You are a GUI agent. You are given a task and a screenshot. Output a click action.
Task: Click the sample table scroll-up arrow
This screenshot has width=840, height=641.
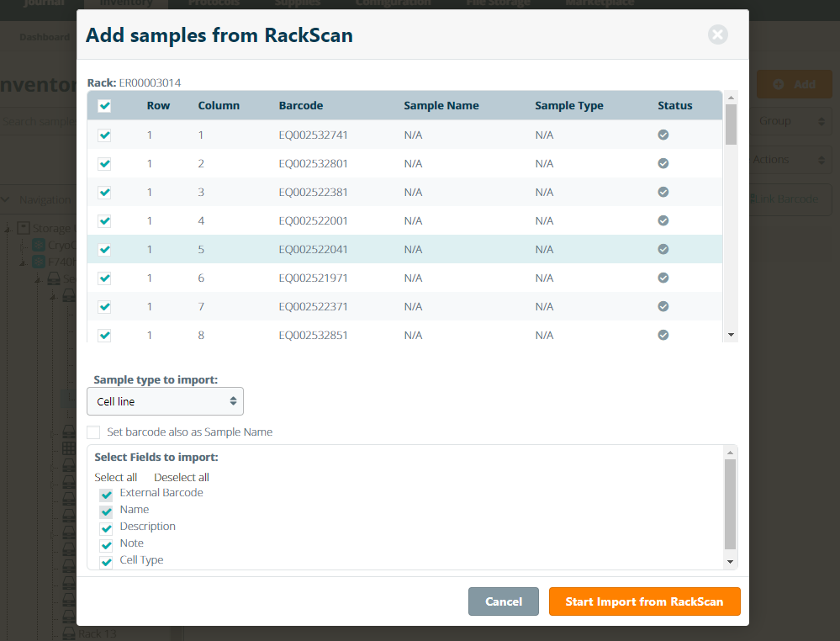pyautogui.click(x=731, y=98)
